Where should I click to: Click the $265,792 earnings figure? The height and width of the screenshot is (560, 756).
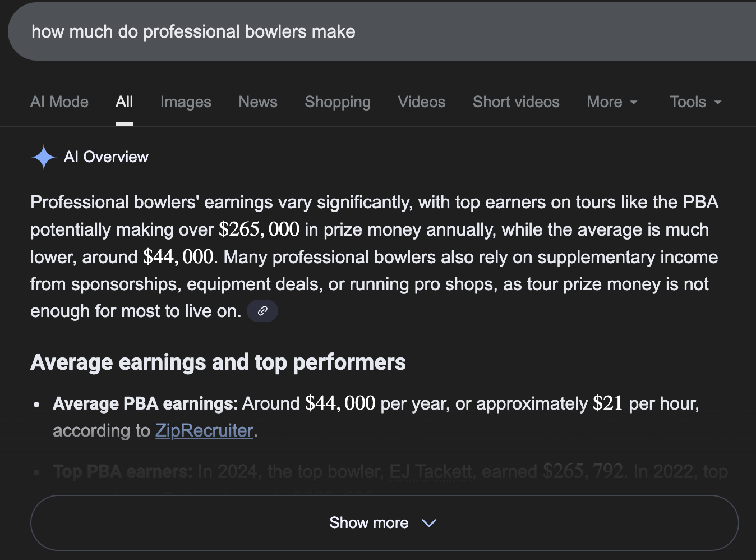[583, 471]
